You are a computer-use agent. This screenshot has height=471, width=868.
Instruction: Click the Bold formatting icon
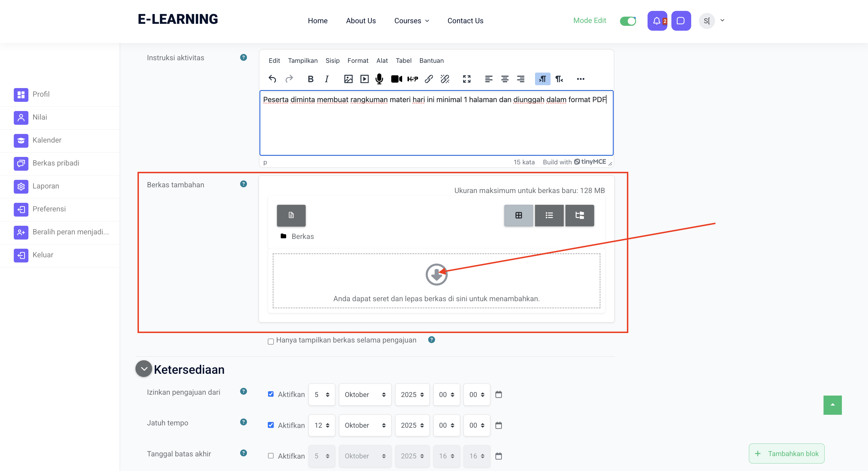pyautogui.click(x=310, y=79)
